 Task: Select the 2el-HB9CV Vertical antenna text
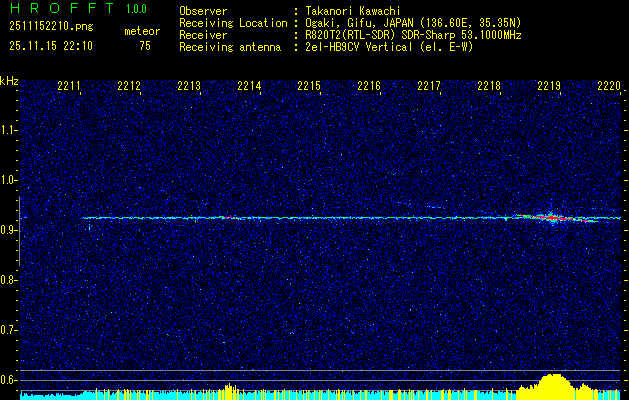(x=389, y=47)
